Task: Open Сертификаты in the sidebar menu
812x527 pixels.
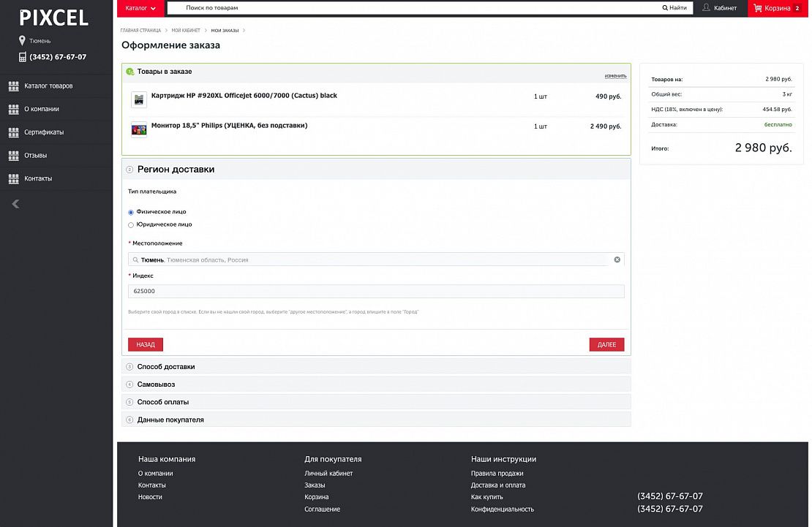Action: pyautogui.click(x=43, y=132)
